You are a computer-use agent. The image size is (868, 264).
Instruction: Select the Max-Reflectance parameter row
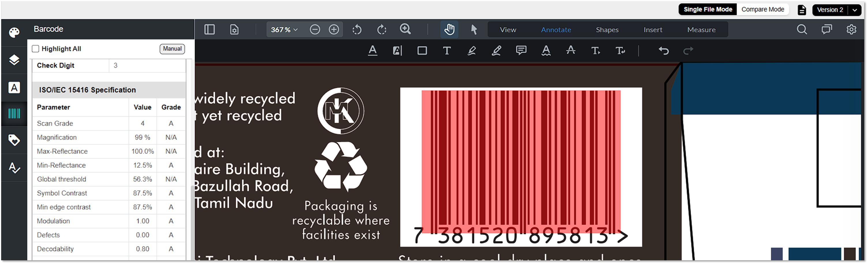[109, 151]
